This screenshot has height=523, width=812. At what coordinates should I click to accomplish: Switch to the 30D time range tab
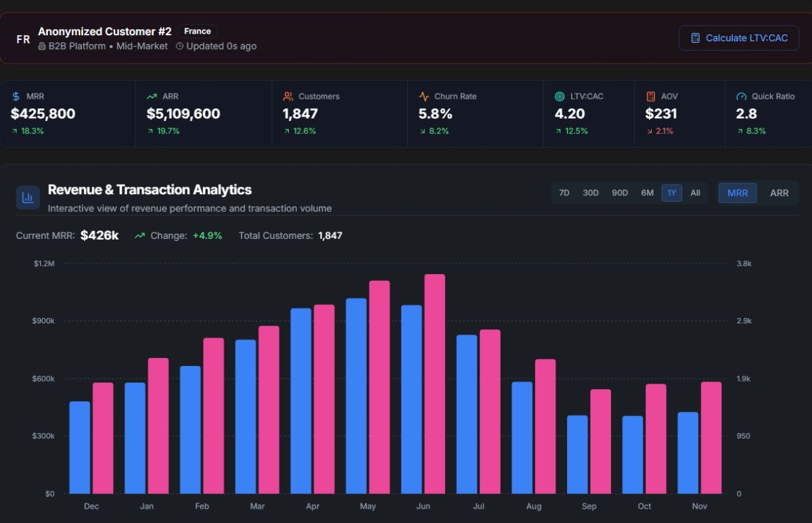pyautogui.click(x=590, y=193)
